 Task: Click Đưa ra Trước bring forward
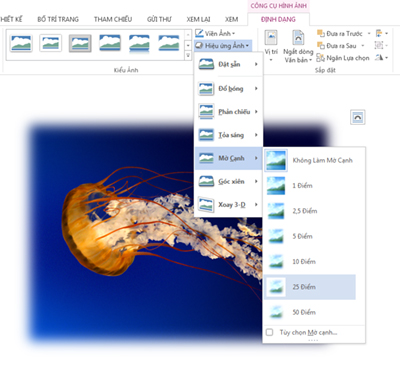click(x=339, y=33)
